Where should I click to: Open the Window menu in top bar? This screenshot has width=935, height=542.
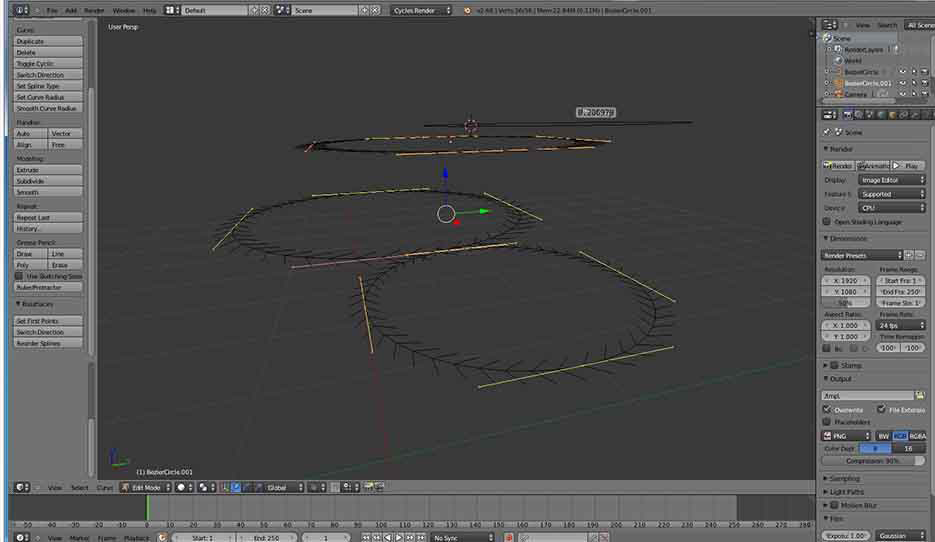(124, 10)
